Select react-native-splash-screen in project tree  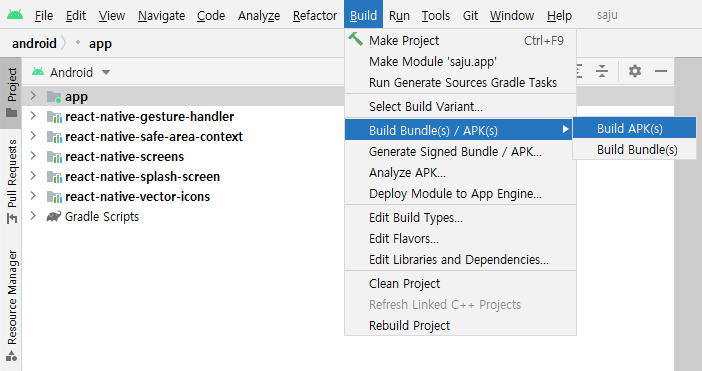tap(142, 176)
